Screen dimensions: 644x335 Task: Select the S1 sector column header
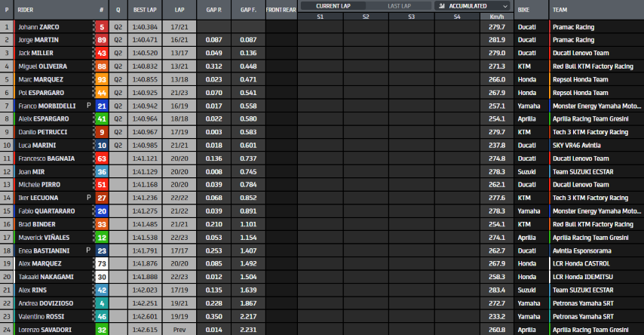[x=320, y=17]
